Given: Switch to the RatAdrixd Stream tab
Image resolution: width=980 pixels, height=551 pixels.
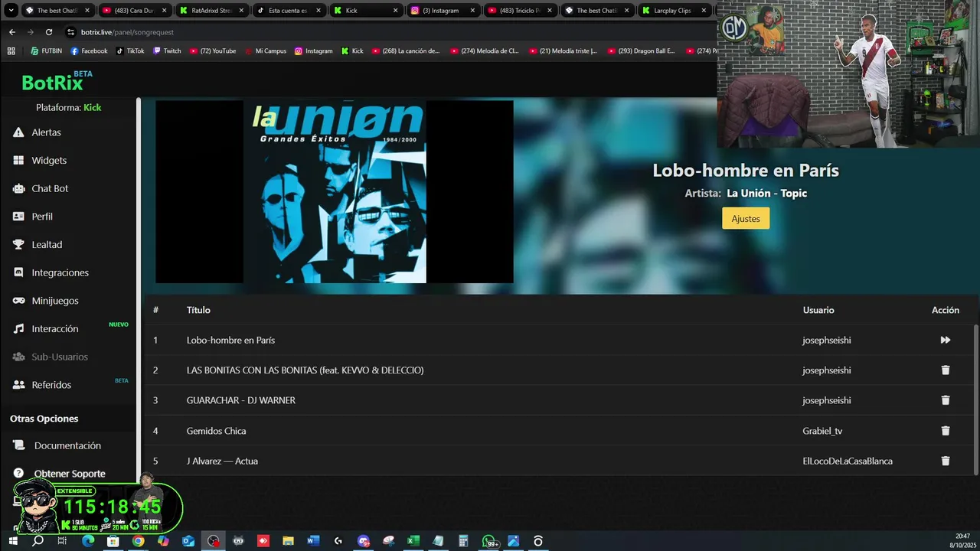Looking at the screenshot, I should click(x=212, y=11).
